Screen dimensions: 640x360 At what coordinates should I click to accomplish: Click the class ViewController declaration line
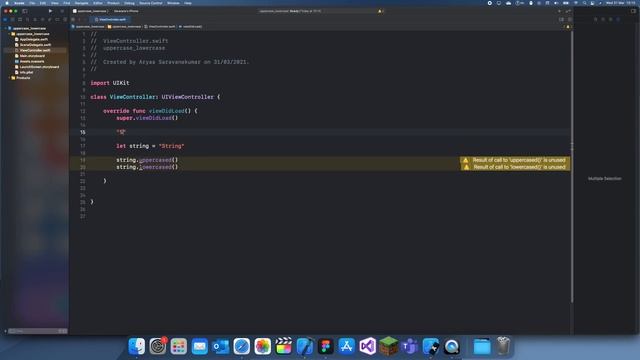tap(155, 97)
